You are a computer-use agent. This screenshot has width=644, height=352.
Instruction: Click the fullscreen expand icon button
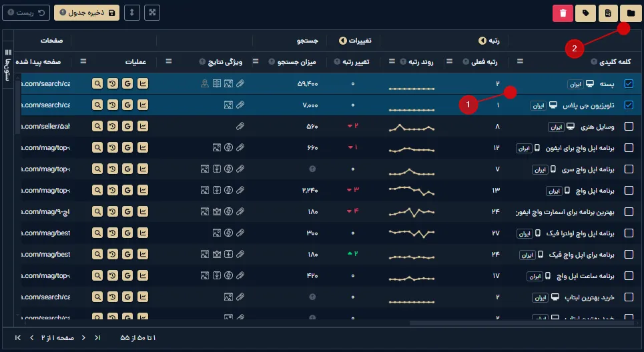152,12
